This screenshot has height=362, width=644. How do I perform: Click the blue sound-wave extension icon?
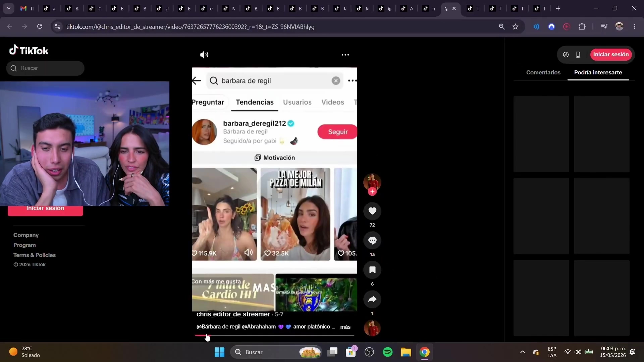pos(536,26)
